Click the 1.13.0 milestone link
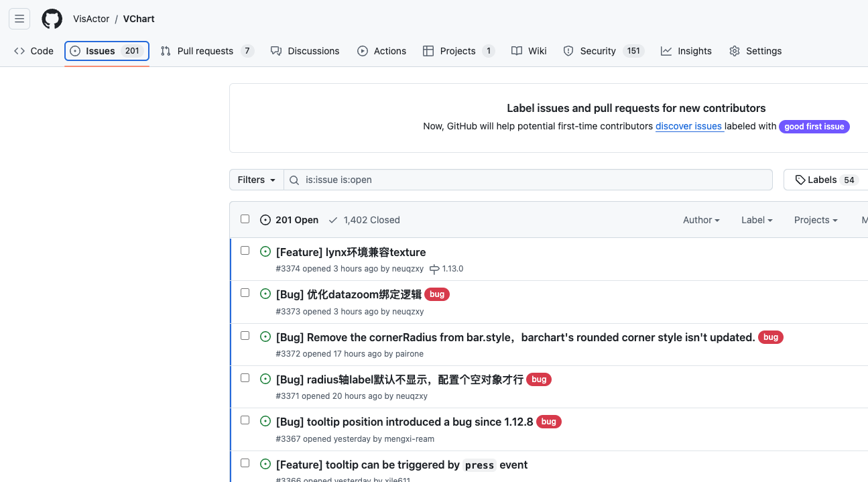 446,269
